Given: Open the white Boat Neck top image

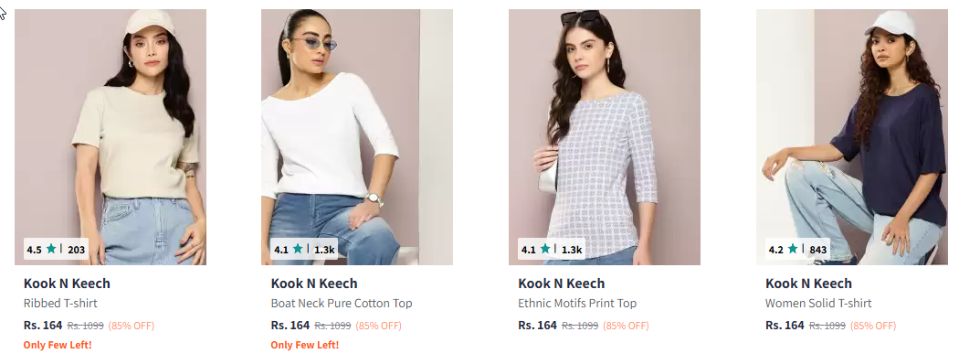Looking at the screenshot, I should point(357,137).
